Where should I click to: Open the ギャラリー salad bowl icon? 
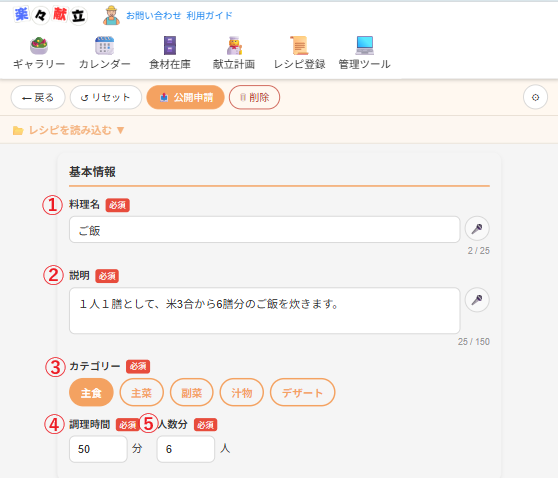coord(39,46)
